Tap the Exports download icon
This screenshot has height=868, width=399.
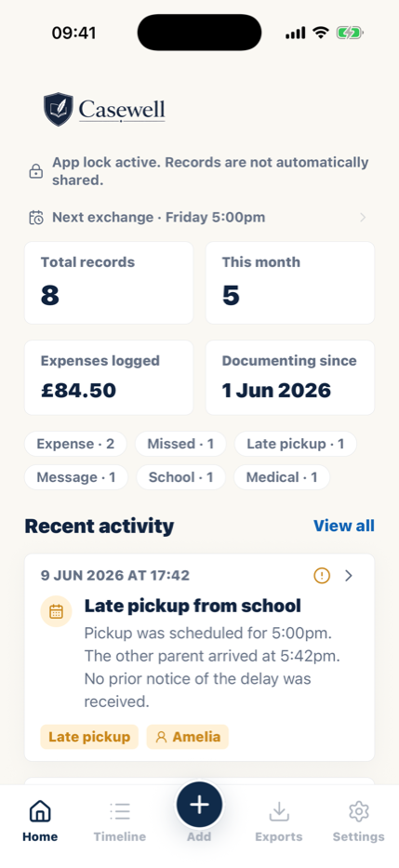[x=279, y=811]
